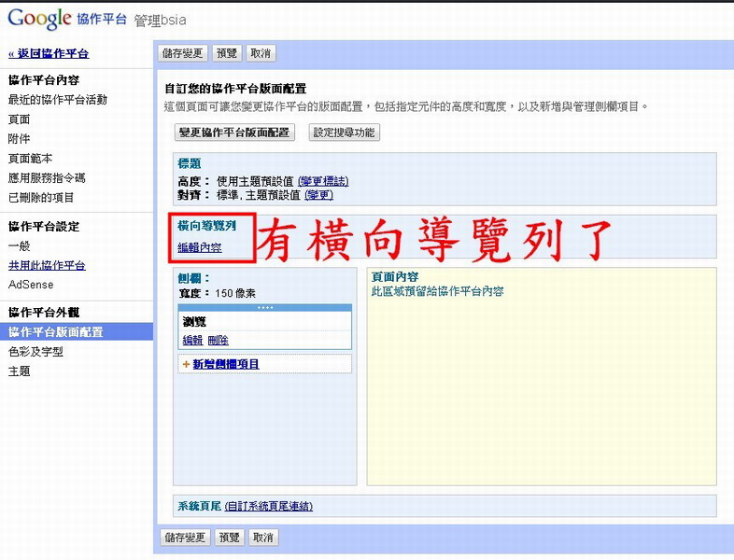Select 頁面 in the sidebar

[19, 119]
